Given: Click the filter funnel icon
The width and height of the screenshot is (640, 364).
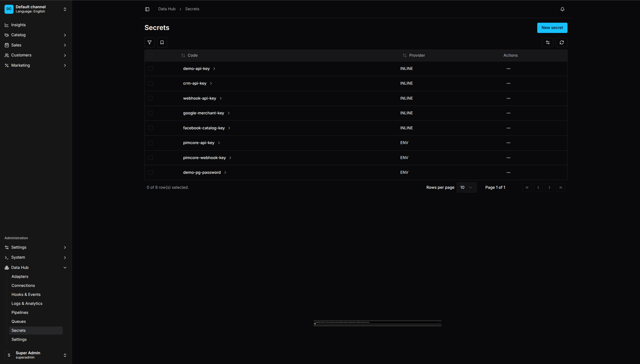Looking at the screenshot, I should click(149, 42).
